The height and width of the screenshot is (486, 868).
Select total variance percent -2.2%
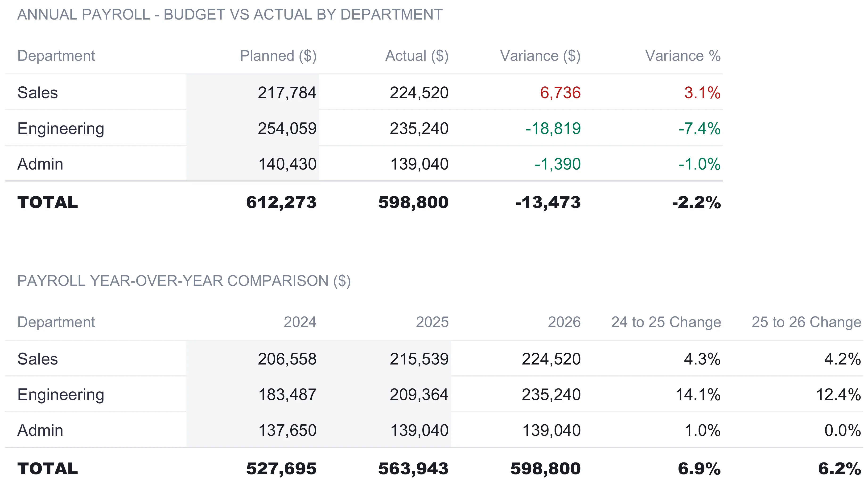click(696, 202)
